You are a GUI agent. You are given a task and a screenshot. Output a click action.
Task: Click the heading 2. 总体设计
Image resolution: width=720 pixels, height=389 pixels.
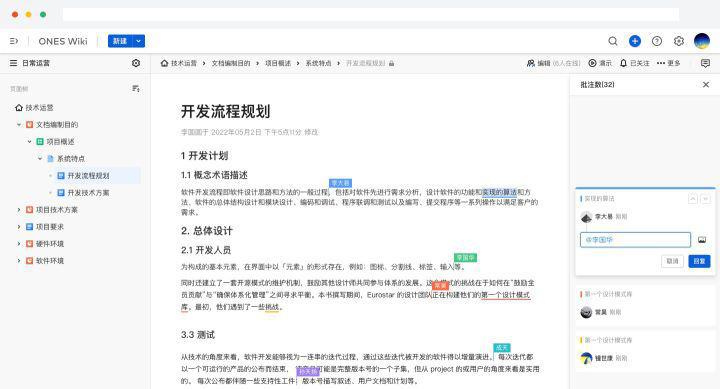click(207, 231)
